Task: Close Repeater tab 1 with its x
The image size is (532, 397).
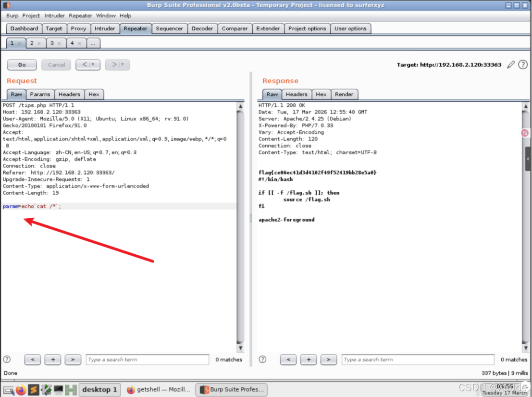Action: (19, 43)
